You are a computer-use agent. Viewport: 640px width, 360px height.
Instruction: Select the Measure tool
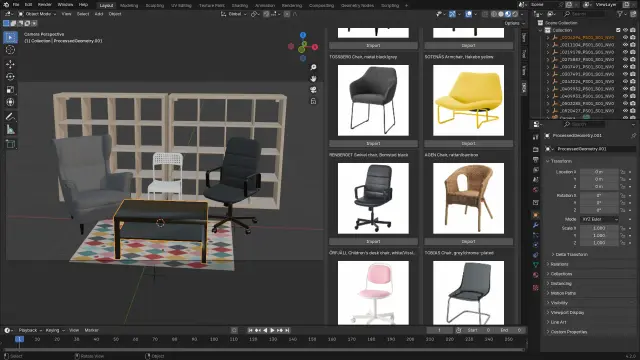point(11,130)
